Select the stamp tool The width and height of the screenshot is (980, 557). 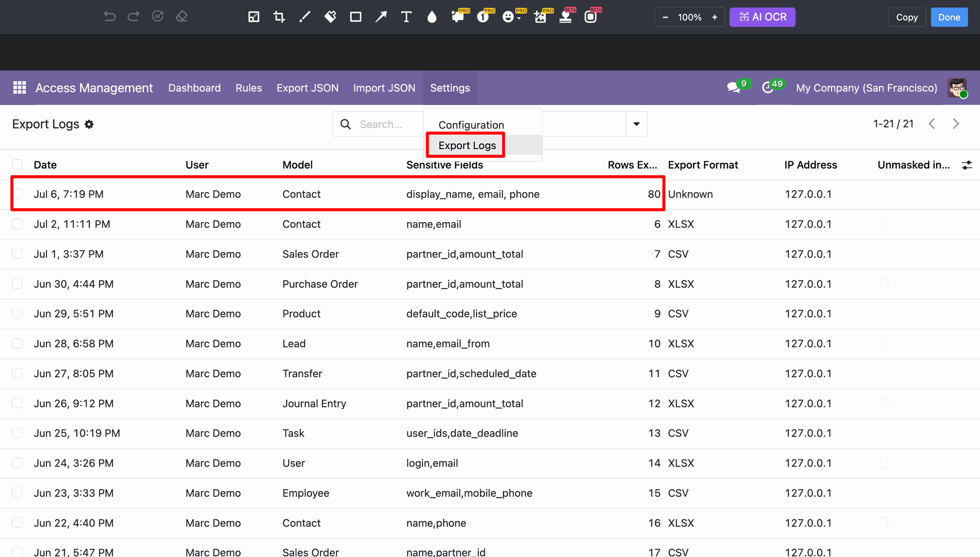pyautogui.click(x=566, y=17)
